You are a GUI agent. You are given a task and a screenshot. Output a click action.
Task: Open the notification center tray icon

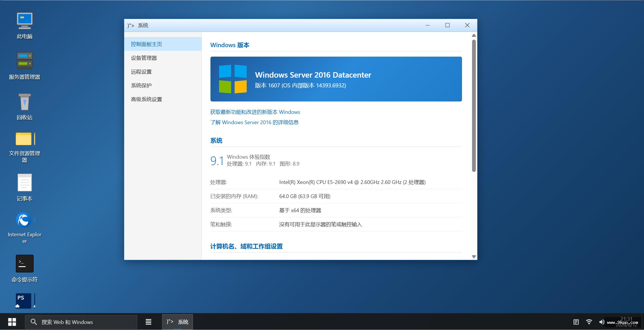pyautogui.click(x=576, y=322)
